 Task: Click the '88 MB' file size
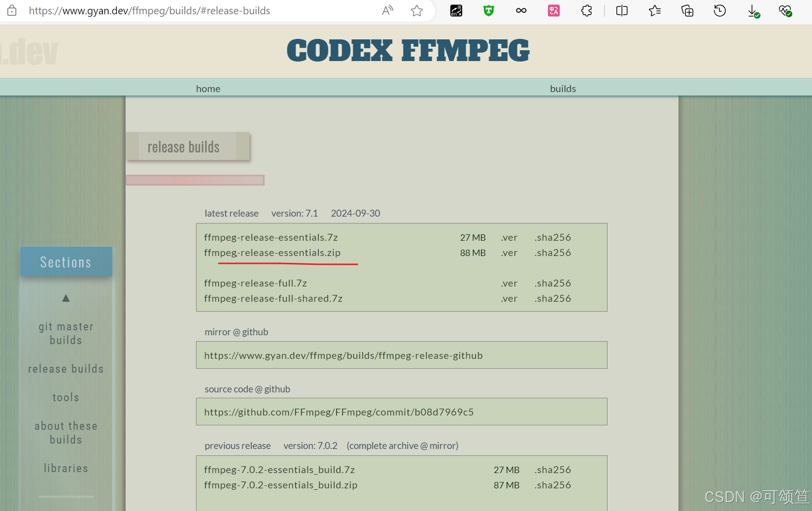pyautogui.click(x=473, y=253)
